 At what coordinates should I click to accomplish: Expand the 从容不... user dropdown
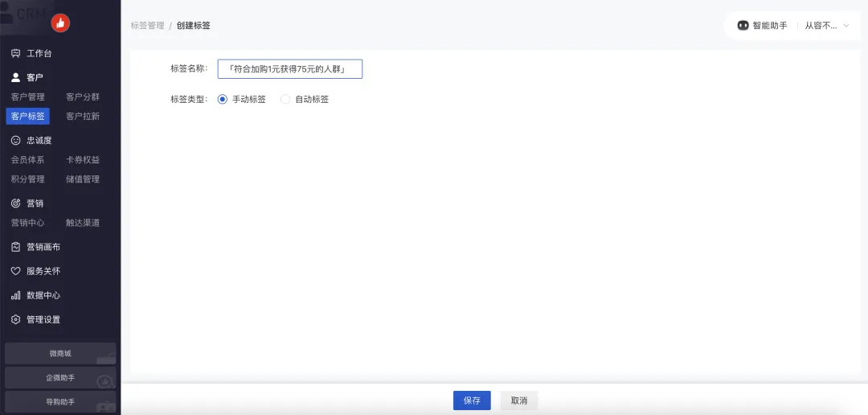(x=827, y=26)
